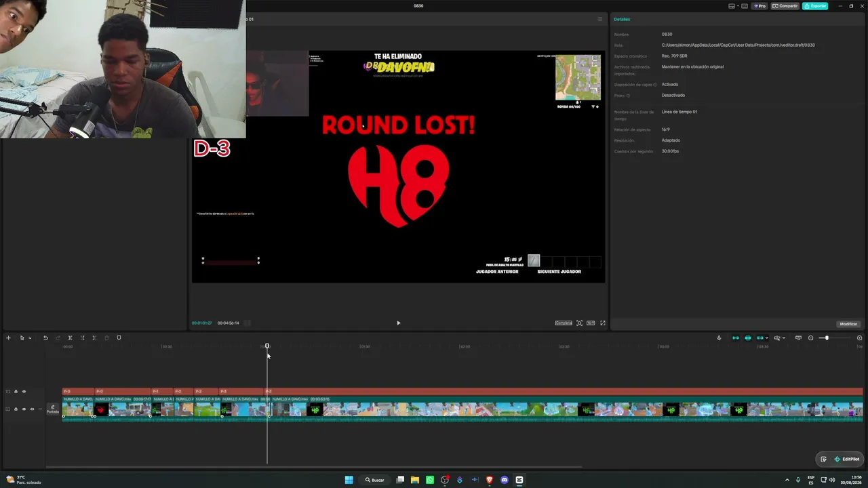Toggle main track magnet
Image resolution: width=868 pixels, height=488 pixels.
coord(735,338)
